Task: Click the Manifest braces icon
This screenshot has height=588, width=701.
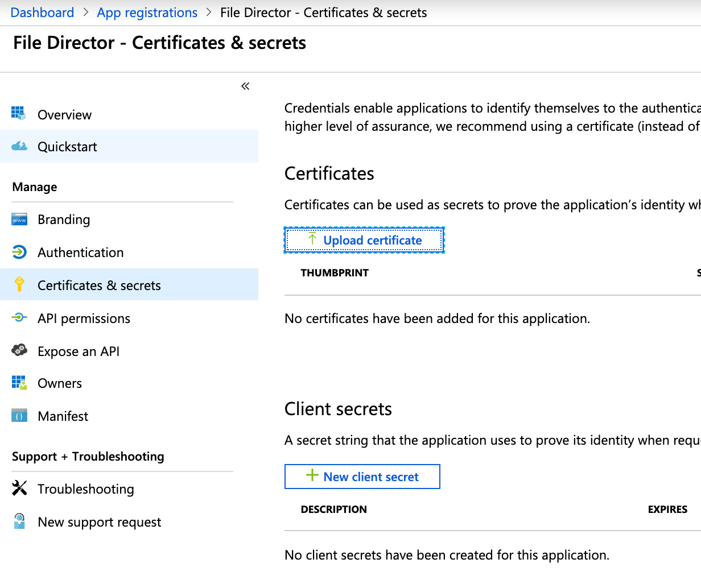Action: [x=19, y=416]
